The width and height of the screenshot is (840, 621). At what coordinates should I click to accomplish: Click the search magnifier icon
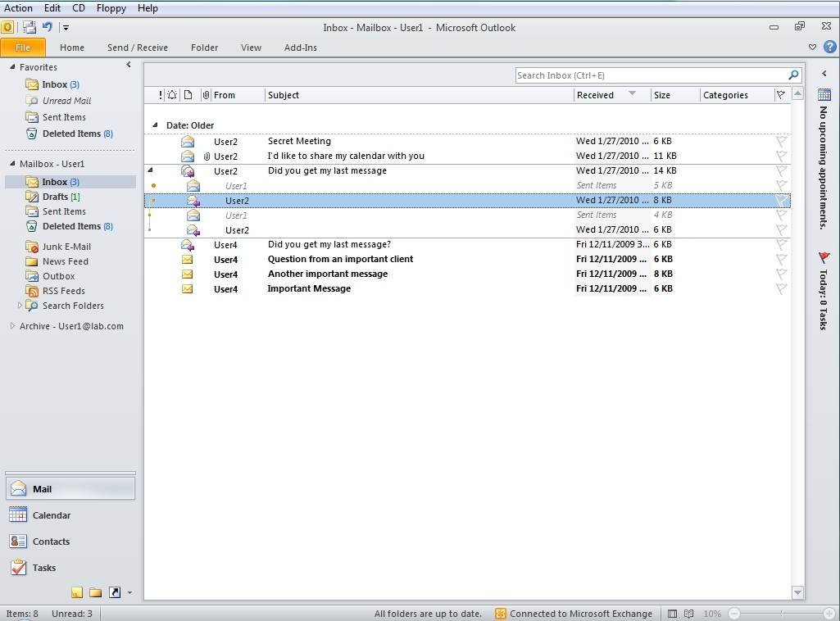(793, 75)
